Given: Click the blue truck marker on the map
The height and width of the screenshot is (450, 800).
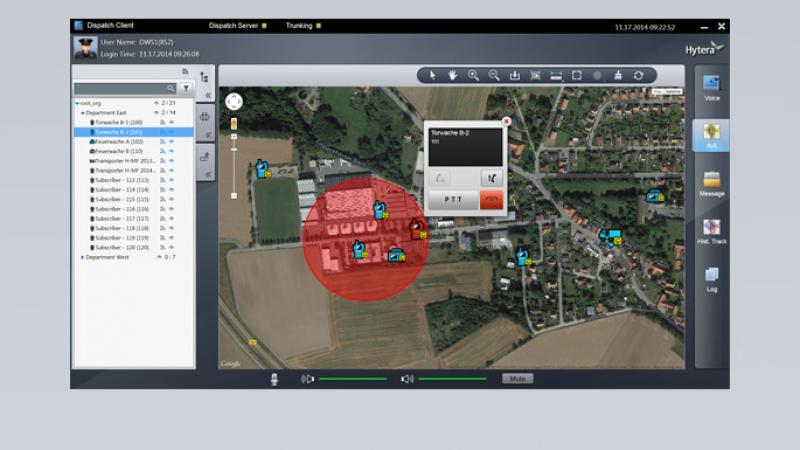Looking at the screenshot, I should (x=610, y=237).
